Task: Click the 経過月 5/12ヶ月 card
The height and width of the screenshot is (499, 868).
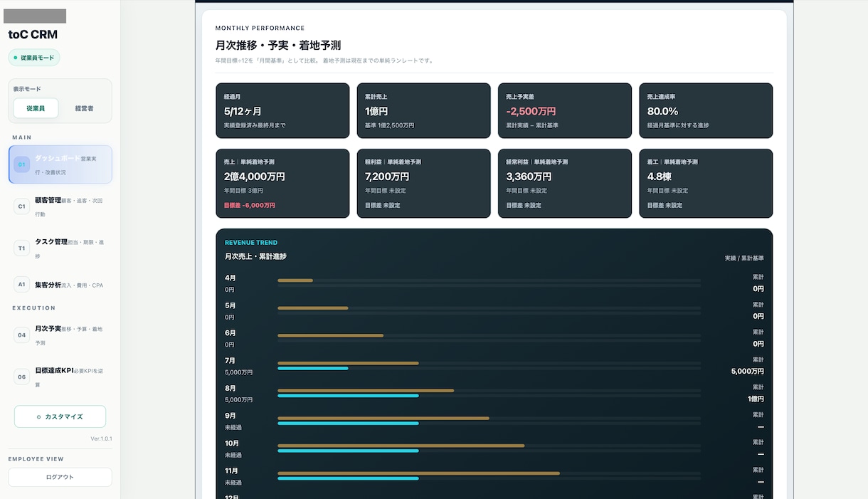Action: point(282,110)
